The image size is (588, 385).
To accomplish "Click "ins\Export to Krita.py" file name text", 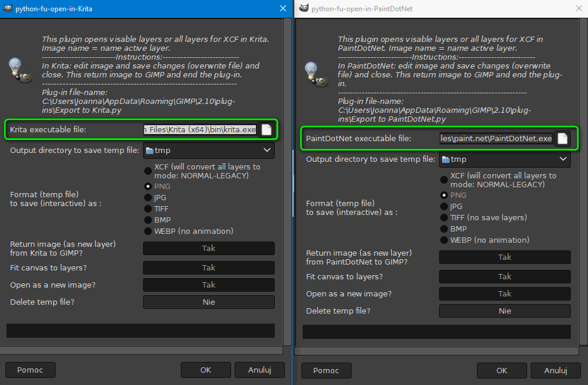I will coord(82,110).
